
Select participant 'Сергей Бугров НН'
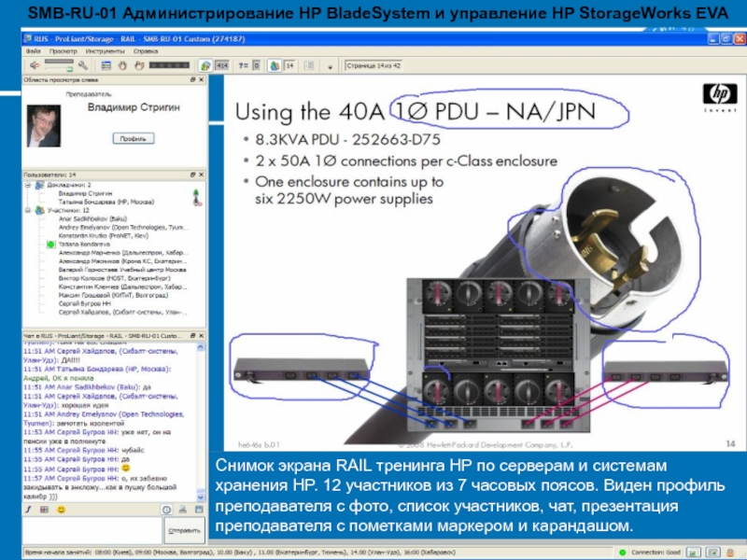tap(85, 303)
